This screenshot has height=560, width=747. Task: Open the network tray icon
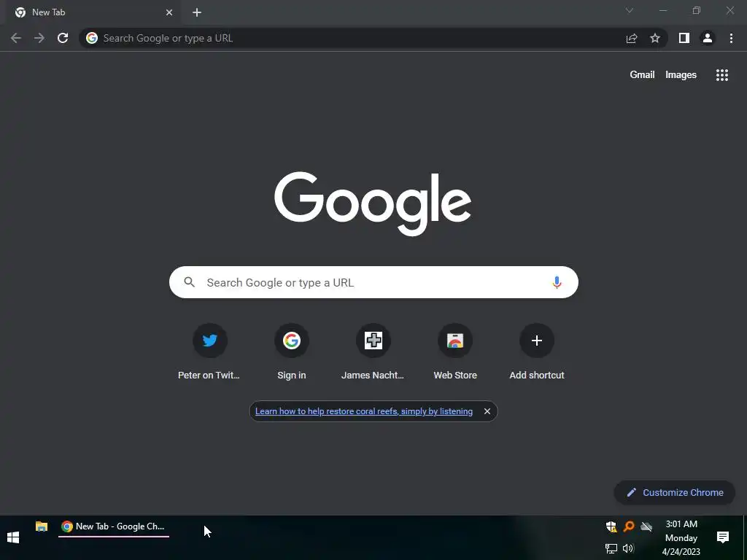(611, 548)
